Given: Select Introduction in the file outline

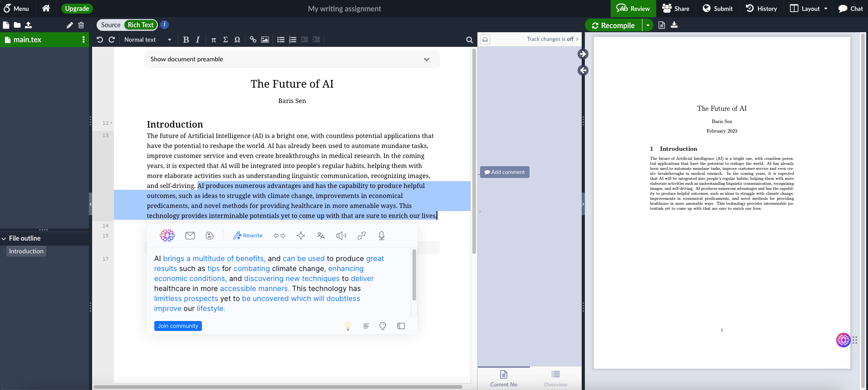Looking at the screenshot, I should pyautogui.click(x=26, y=251).
